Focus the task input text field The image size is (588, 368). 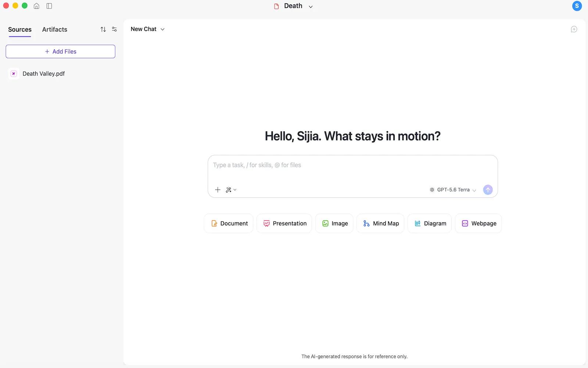pyautogui.click(x=353, y=170)
